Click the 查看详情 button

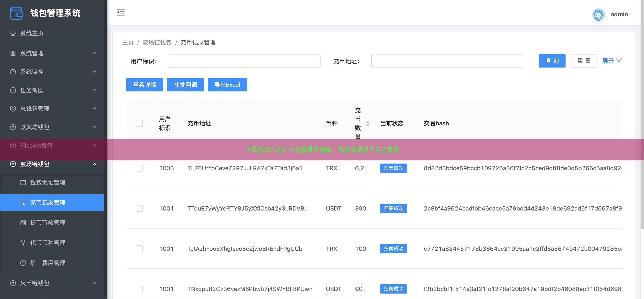(x=145, y=85)
